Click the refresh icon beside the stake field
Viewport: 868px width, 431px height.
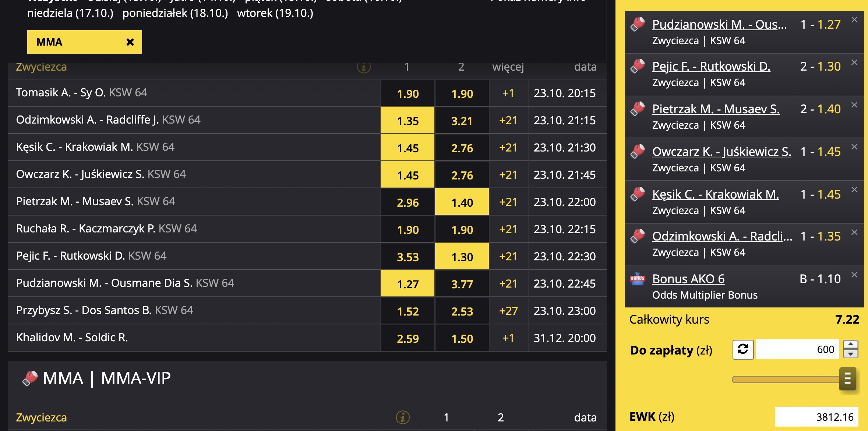tap(743, 349)
